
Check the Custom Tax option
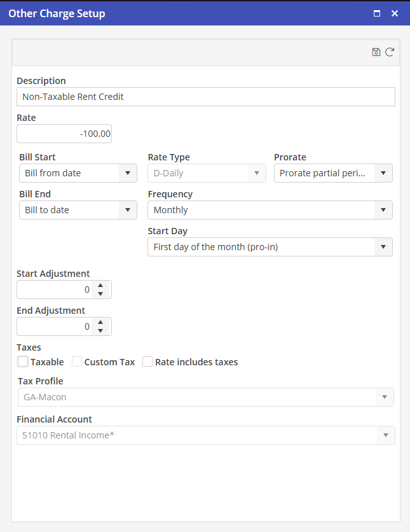(77, 362)
